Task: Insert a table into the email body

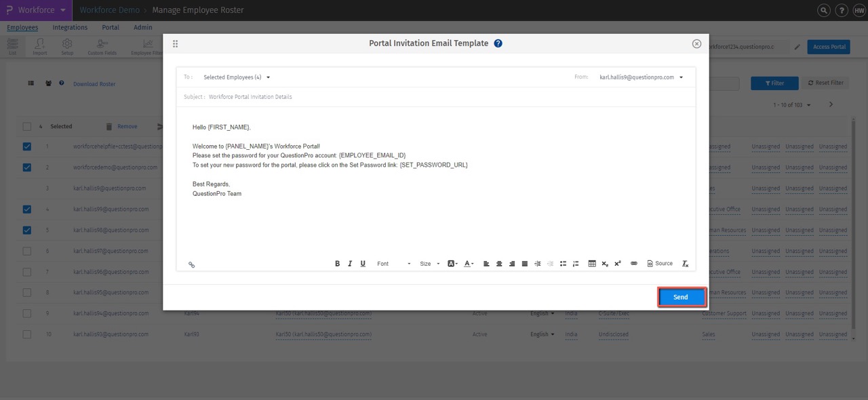Action: (592, 263)
